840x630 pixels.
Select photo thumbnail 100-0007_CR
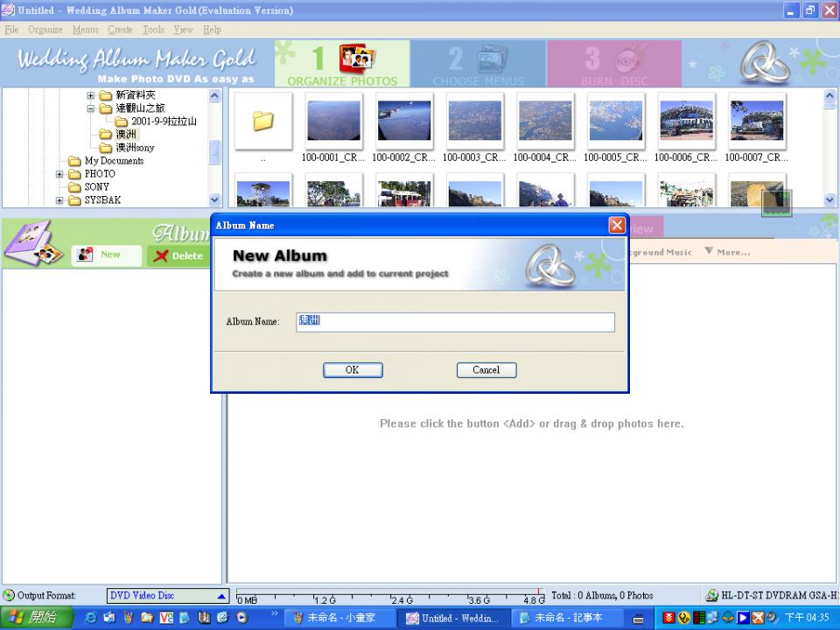757,121
